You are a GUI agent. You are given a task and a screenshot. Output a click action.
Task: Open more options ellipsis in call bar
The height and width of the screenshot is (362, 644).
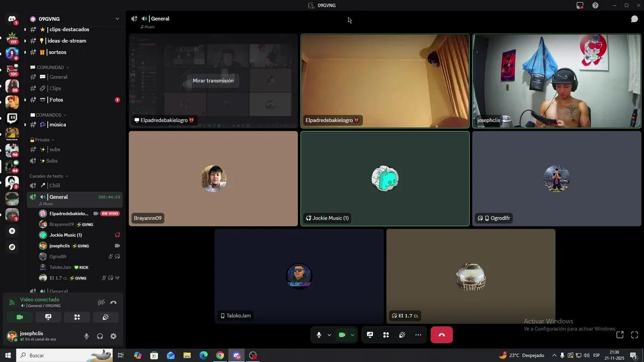tap(418, 335)
